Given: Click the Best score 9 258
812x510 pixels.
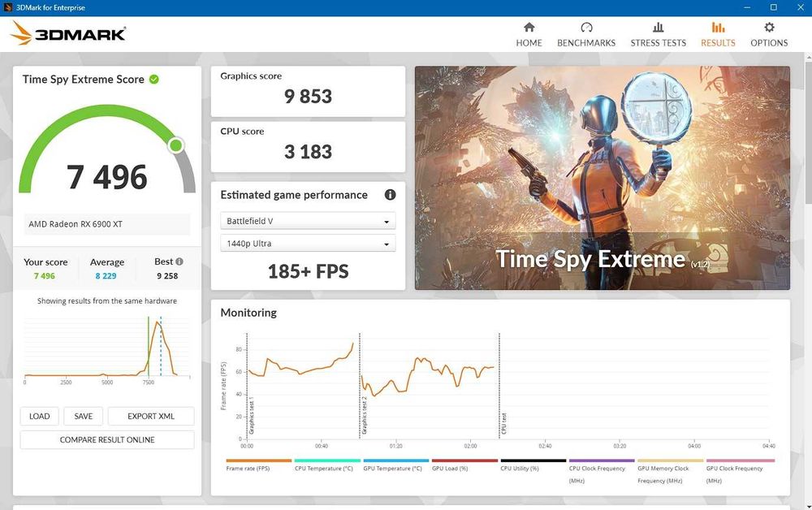Looking at the screenshot, I should coord(167,276).
